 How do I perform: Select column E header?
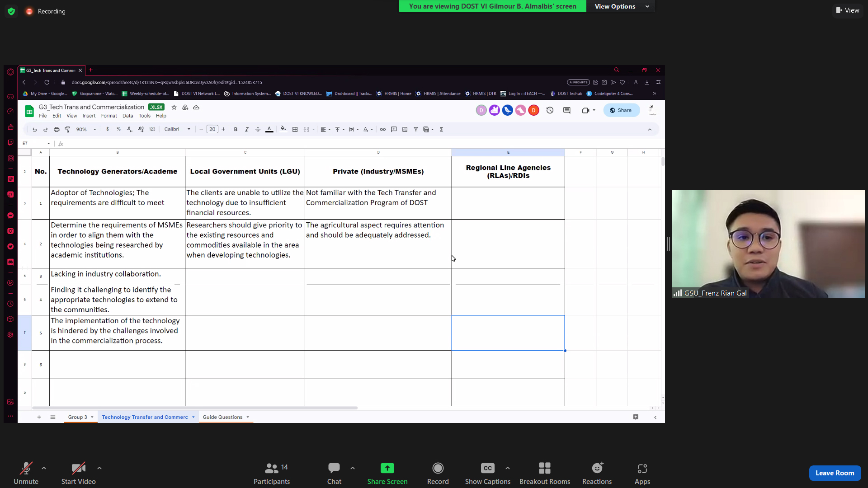pos(508,152)
